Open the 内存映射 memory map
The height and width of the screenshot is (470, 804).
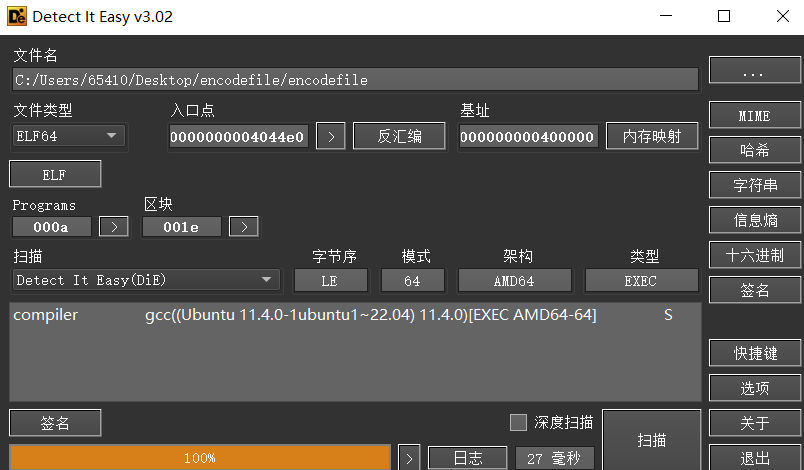pos(652,136)
